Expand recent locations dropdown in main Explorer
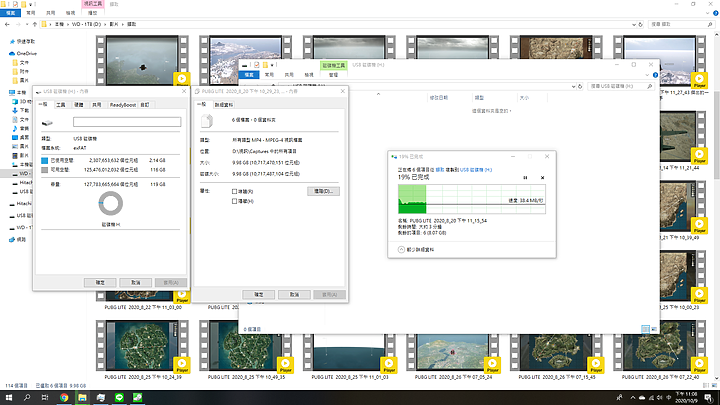This screenshot has height=405, width=720. pyautogui.click(x=27, y=24)
